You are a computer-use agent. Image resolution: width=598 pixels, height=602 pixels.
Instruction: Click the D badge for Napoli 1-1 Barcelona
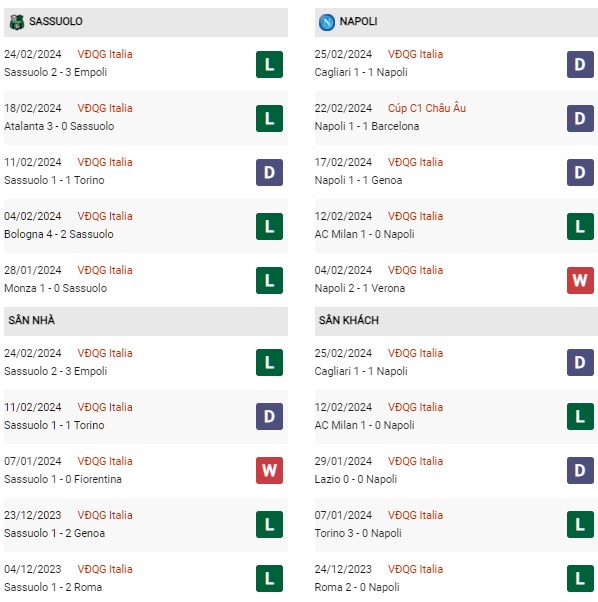point(580,119)
